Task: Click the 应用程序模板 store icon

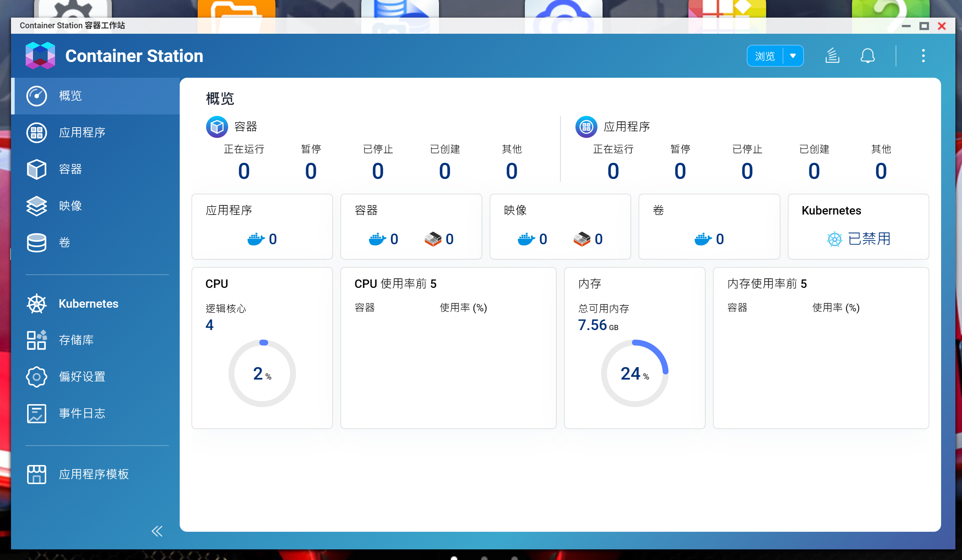Action: click(x=37, y=474)
